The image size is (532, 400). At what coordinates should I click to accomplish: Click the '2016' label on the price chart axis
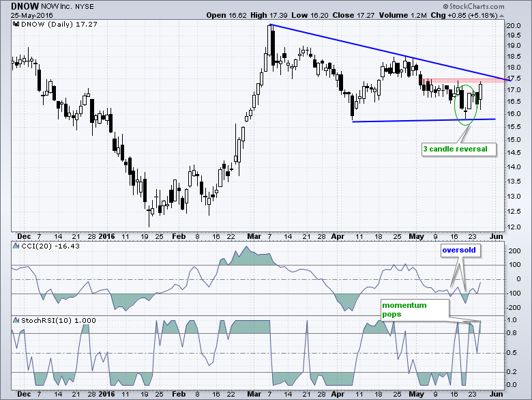click(106, 236)
